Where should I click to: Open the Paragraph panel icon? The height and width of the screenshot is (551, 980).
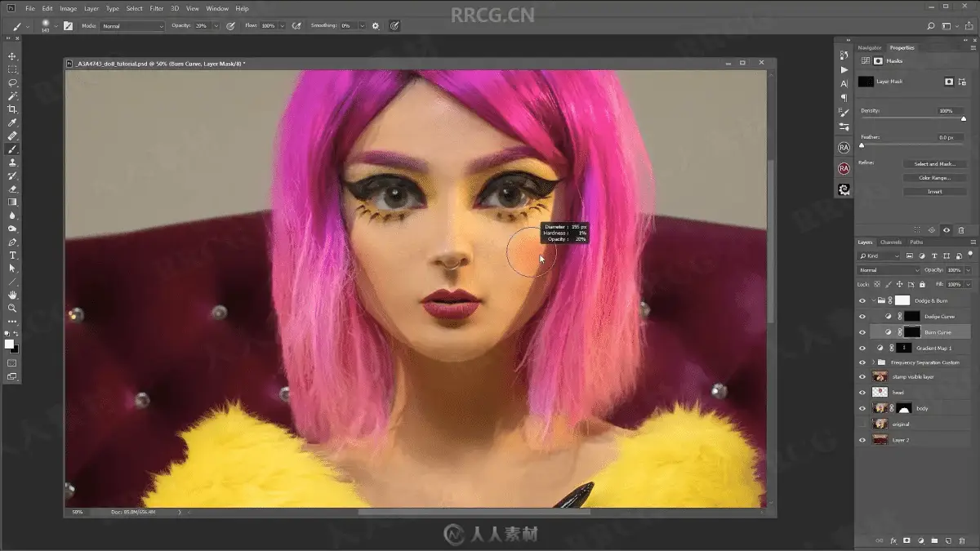(844, 97)
